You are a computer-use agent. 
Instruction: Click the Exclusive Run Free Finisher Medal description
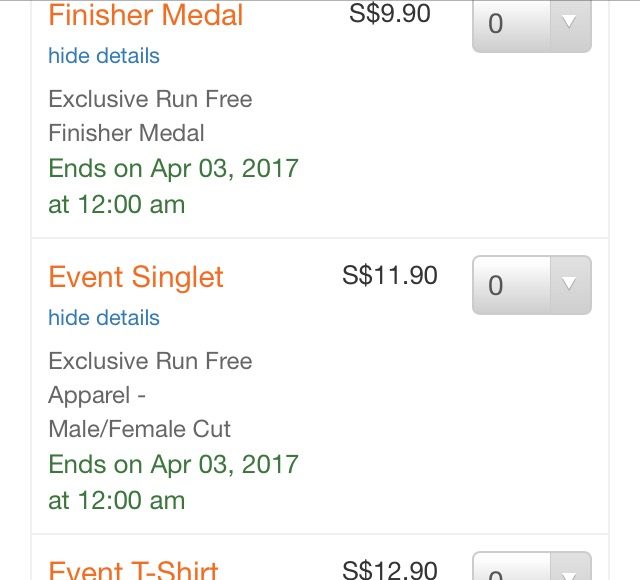[x=150, y=116]
